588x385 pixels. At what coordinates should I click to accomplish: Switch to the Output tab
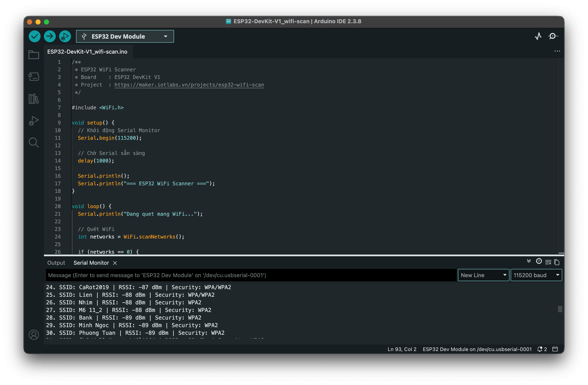pos(56,263)
